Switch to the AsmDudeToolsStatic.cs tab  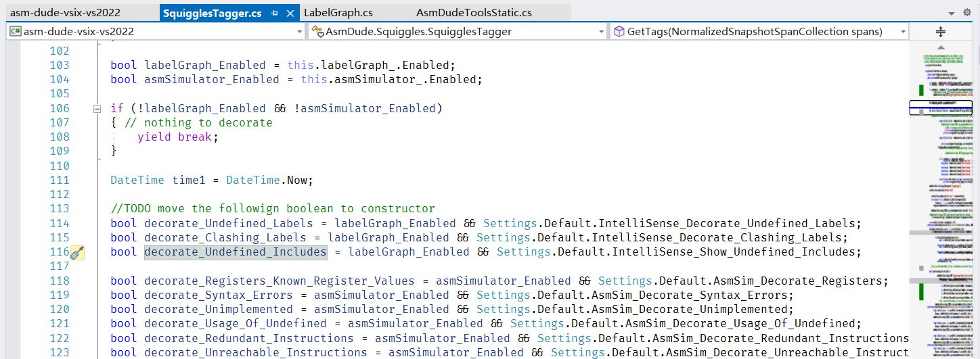[x=474, y=13]
